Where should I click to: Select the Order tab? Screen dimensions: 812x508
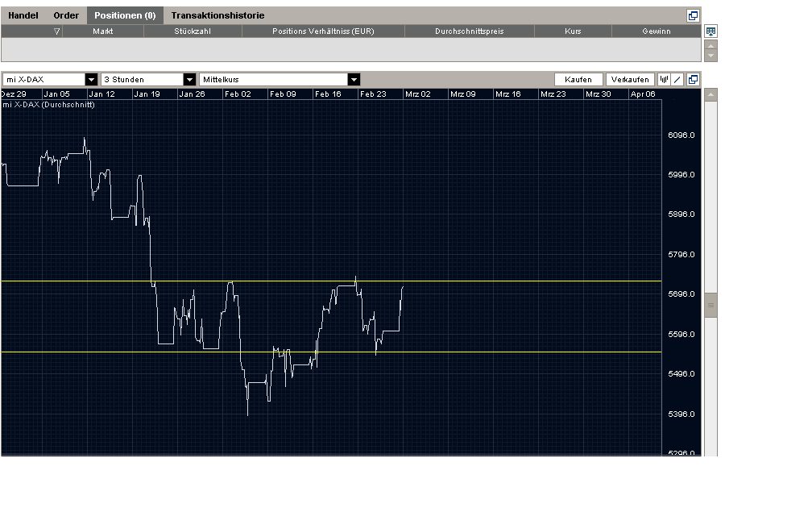click(x=64, y=15)
